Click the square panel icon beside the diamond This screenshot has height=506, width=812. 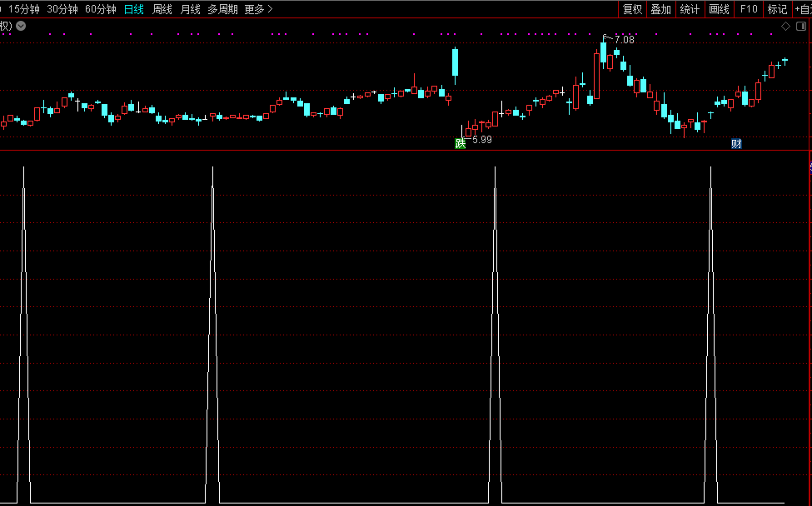pos(801,26)
